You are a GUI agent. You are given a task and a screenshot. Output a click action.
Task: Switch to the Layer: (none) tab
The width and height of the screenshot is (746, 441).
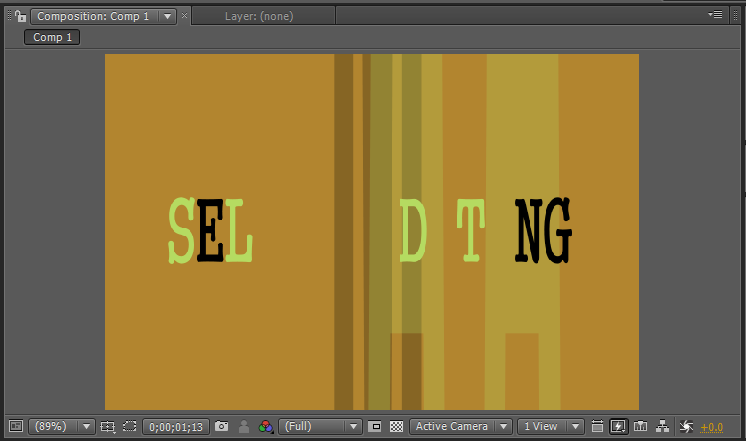(x=259, y=16)
